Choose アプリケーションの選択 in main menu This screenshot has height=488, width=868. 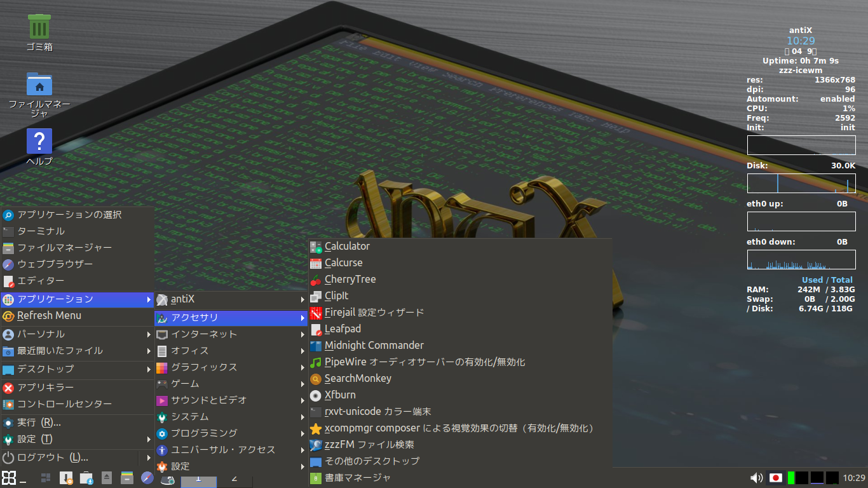pyautogui.click(x=78, y=215)
